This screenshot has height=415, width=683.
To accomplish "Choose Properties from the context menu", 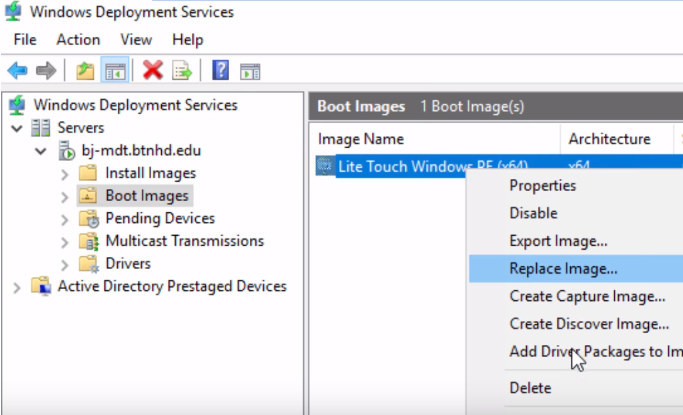I will [x=576, y=186].
